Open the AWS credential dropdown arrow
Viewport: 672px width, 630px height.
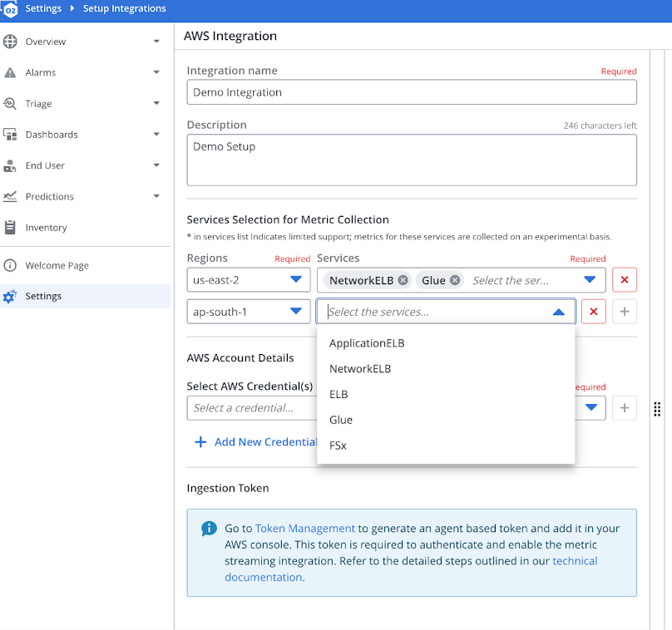coord(591,407)
